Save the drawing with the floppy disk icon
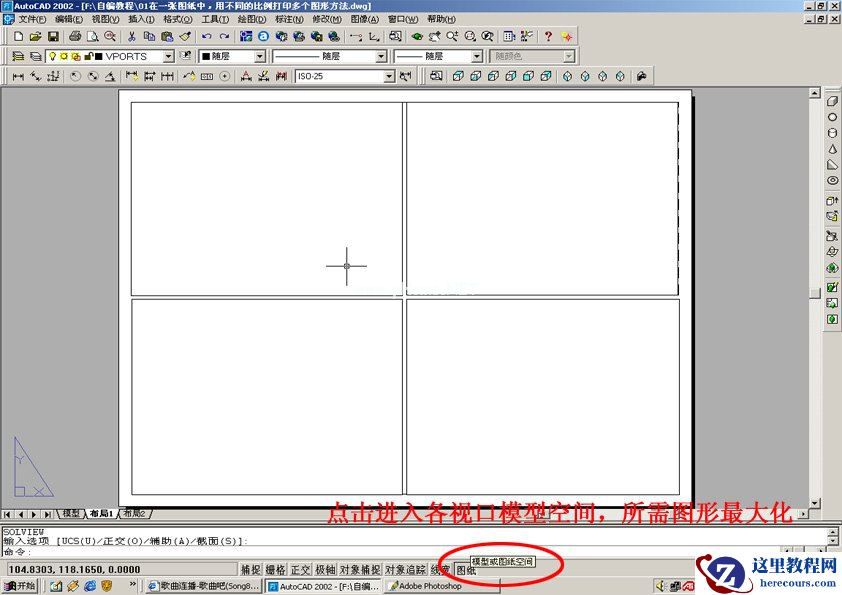The image size is (842, 595). pyautogui.click(x=53, y=37)
